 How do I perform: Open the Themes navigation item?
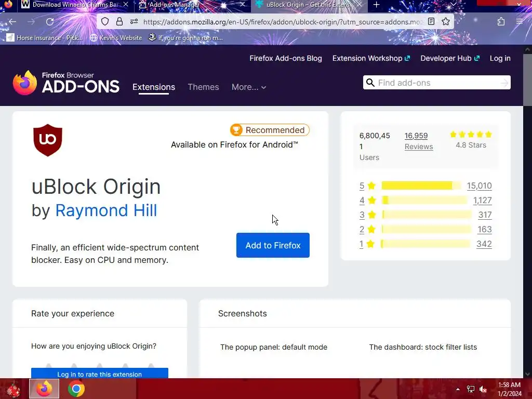pyautogui.click(x=203, y=87)
